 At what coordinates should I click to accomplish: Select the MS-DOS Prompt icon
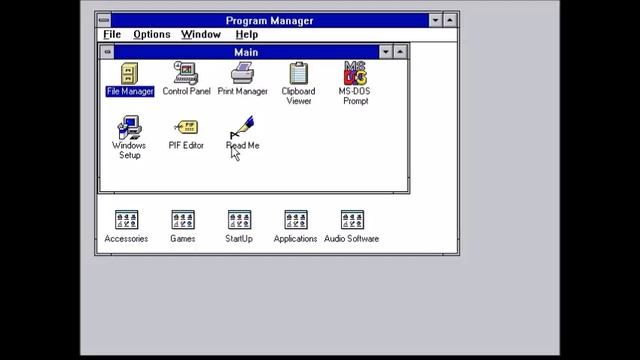click(x=355, y=73)
